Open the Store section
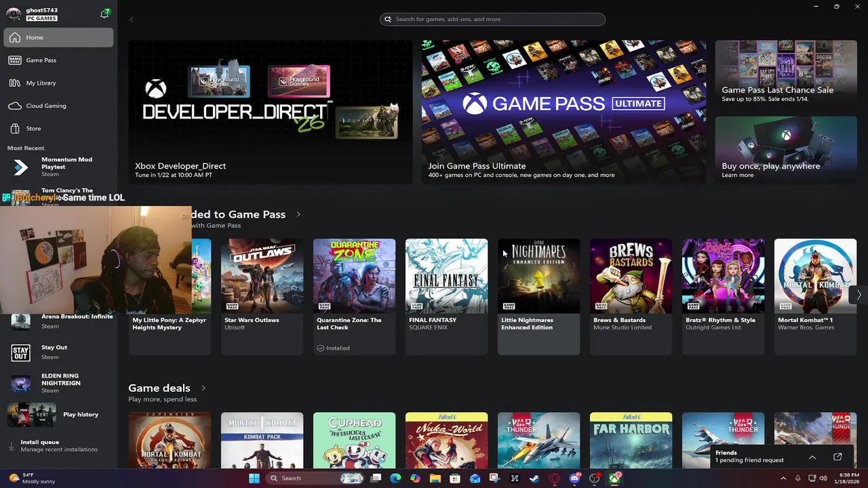The image size is (868, 488). tap(58, 128)
